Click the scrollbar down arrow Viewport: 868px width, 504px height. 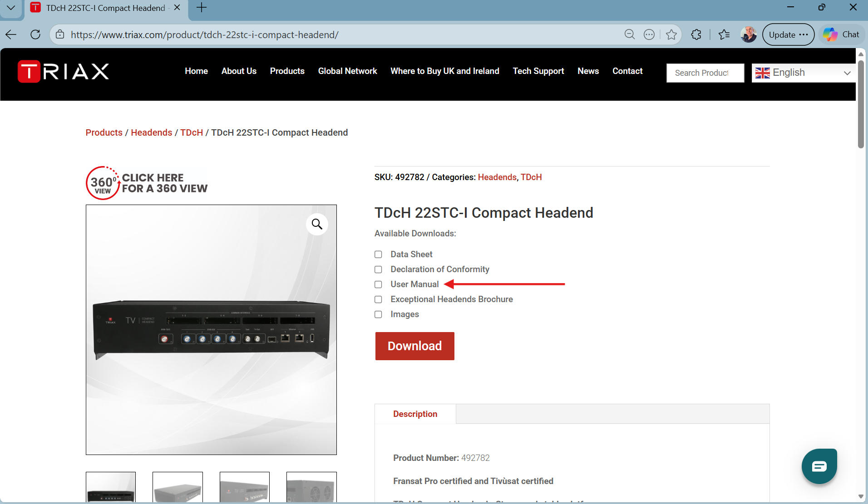click(x=861, y=497)
